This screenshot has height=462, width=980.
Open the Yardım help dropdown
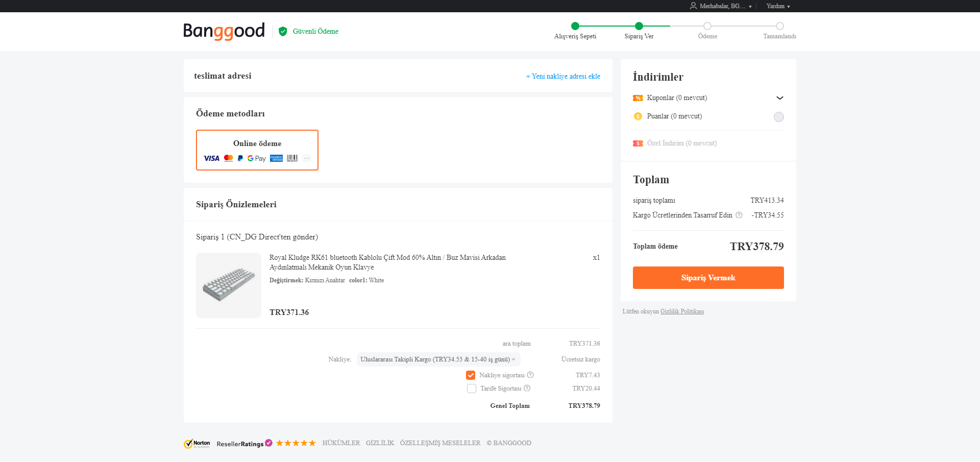[x=778, y=6]
